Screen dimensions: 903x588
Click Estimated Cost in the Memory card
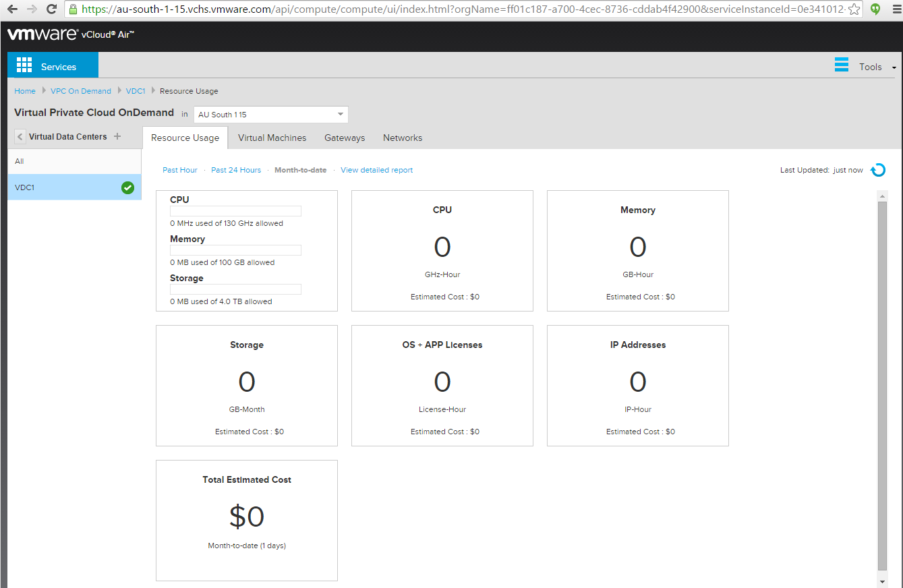click(641, 297)
